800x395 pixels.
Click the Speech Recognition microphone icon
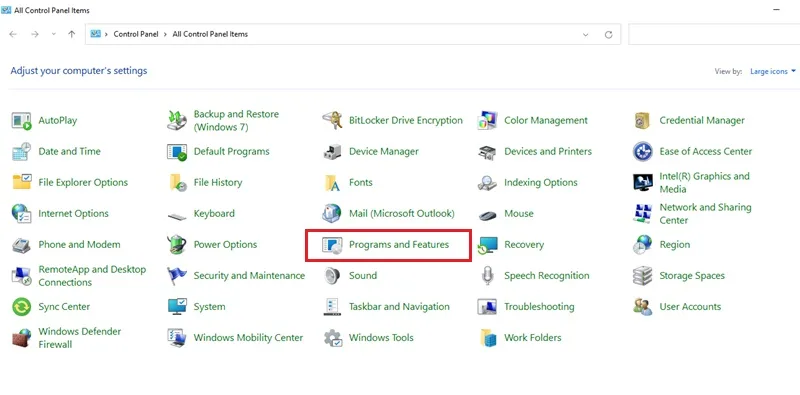click(487, 276)
